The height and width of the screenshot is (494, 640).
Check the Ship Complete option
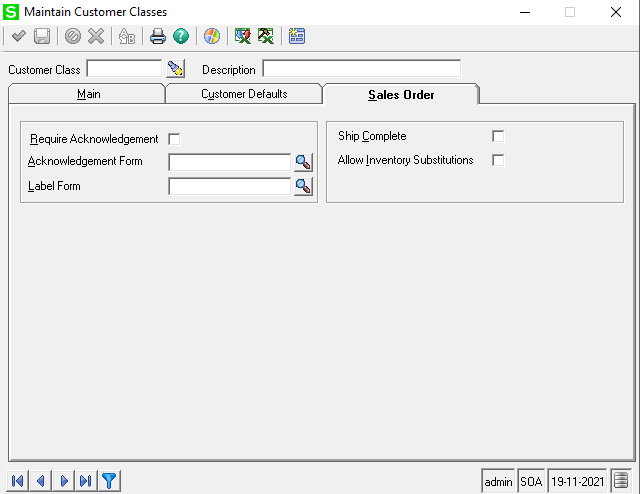click(x=498, y=136)
